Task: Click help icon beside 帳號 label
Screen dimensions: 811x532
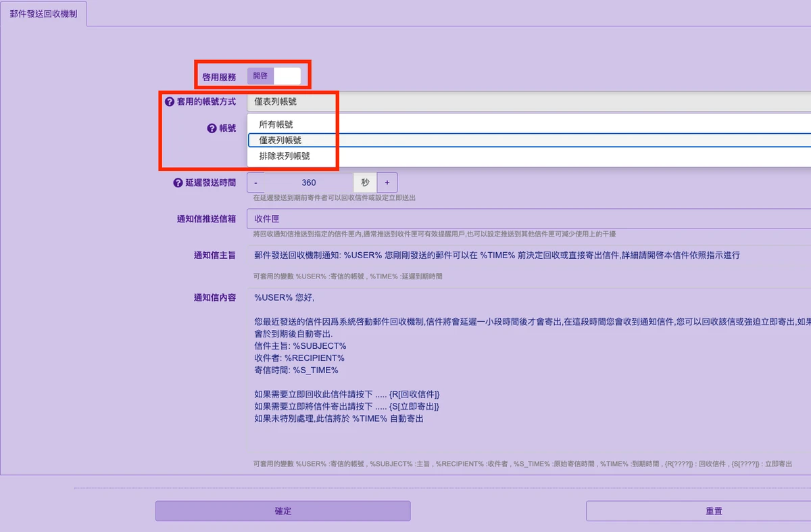Action: [212, 128]
